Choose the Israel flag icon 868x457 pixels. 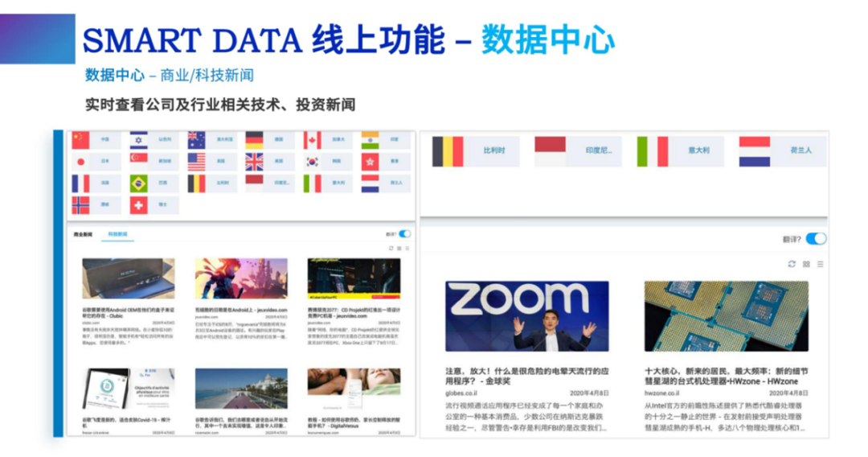tap(138, 140)
